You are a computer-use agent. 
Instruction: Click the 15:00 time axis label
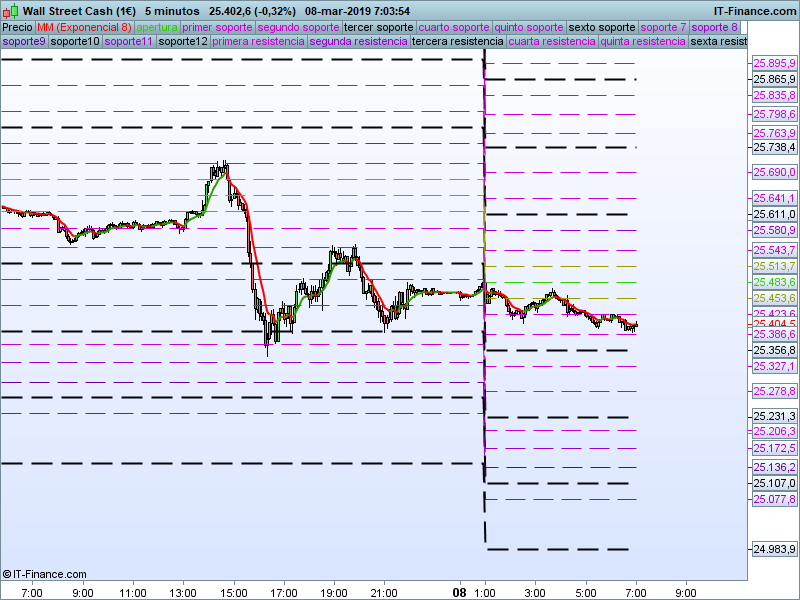point(234,593)
